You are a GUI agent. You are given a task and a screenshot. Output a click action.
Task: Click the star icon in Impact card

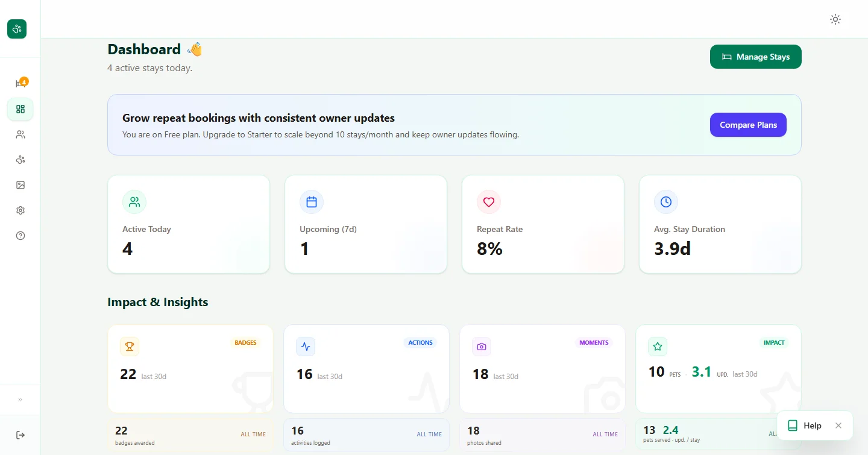[x=658, y=347]
